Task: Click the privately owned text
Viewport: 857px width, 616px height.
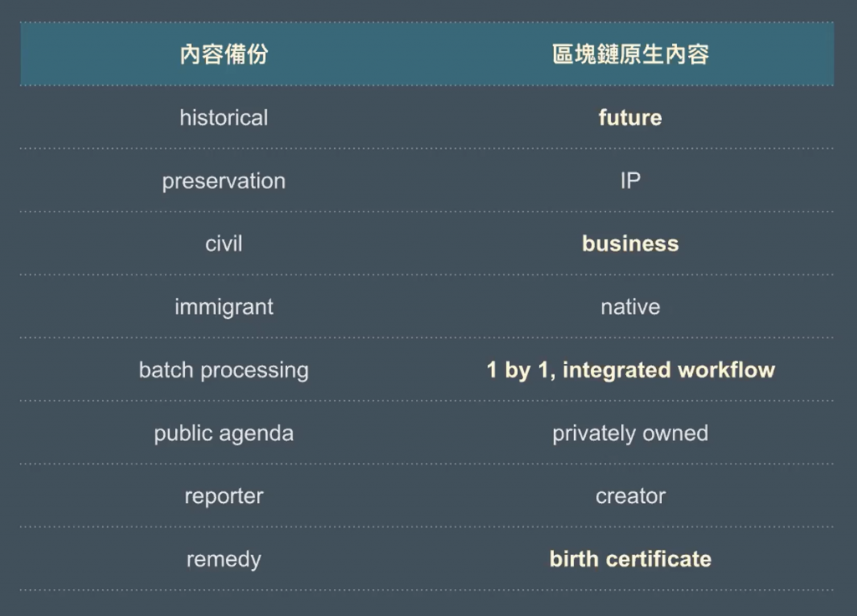Action: tap(630, 434)
